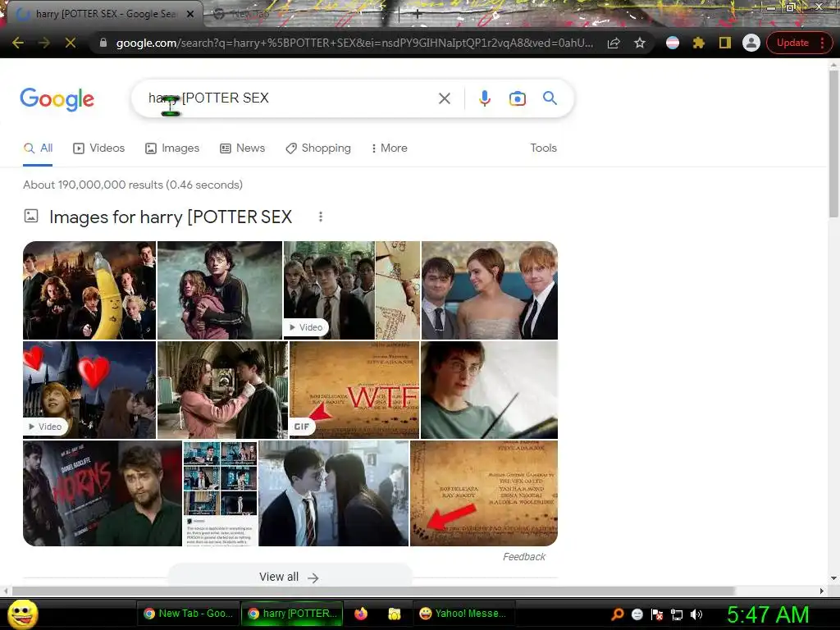Switch to the Videos tab

click(99, 148)
